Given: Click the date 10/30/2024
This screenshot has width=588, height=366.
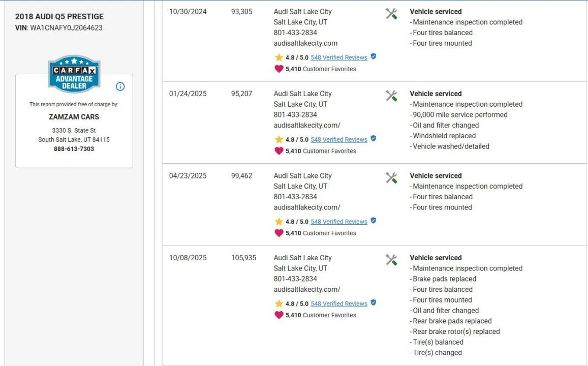Looking at the screenshot, I should (188, 12).
